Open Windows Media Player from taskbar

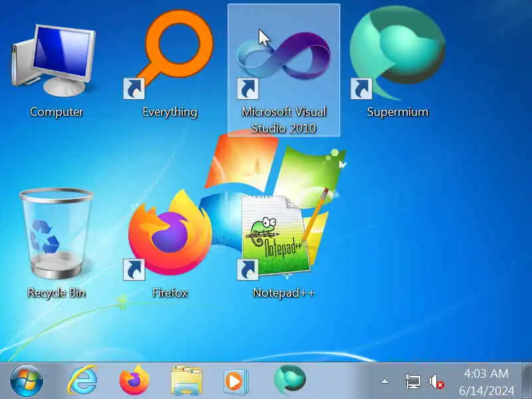pyautogui.click(x=236, y=381)
